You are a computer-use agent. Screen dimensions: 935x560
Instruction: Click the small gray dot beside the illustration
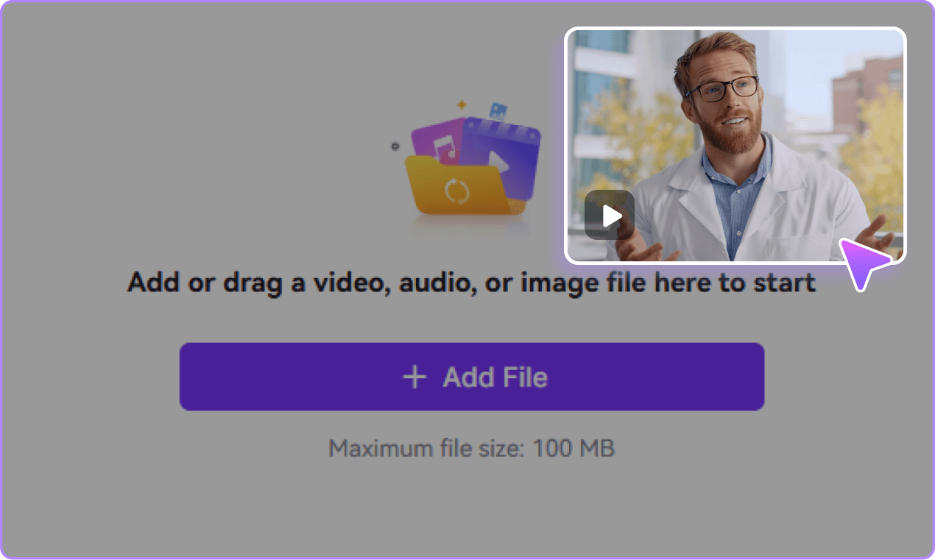395,146
